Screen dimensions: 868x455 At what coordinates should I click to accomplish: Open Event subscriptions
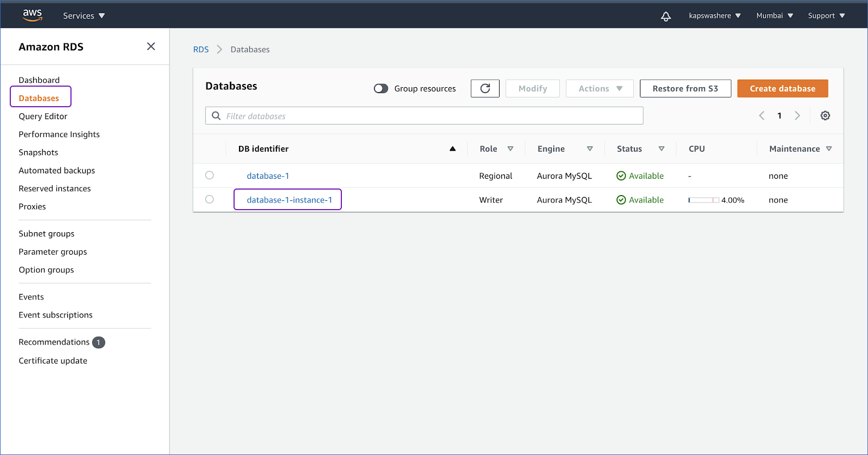[x=56, y=315]
